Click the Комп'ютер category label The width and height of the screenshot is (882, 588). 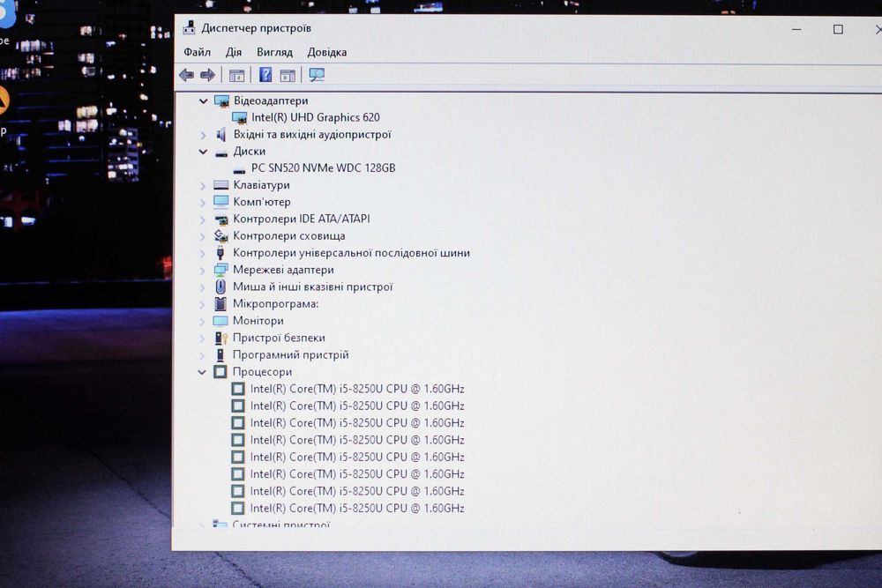click(262, 202)
